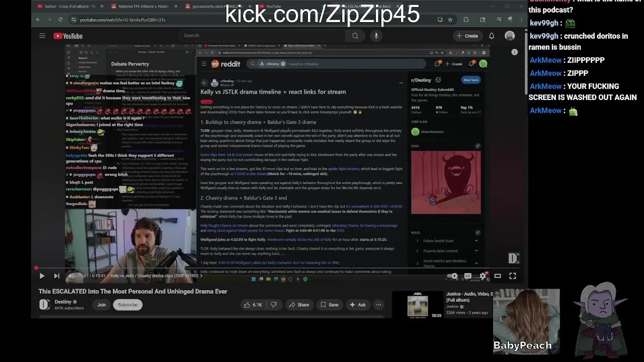Close the Justice - Cross tab
The width and height of the screenshot is (644, 362).
(102, 7)
